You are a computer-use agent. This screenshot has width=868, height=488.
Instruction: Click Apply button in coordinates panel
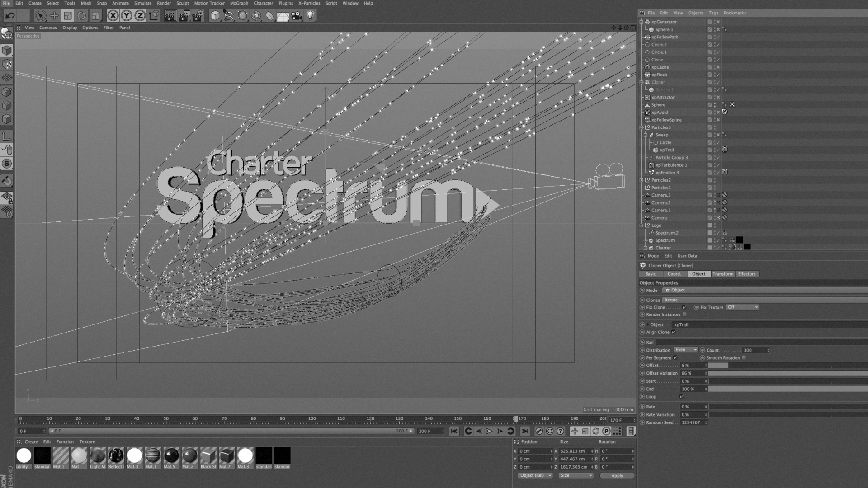[617, 475]
